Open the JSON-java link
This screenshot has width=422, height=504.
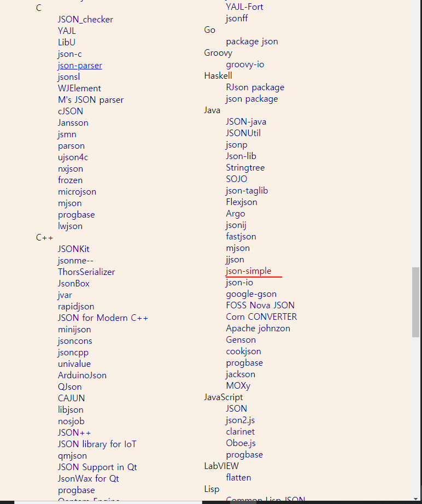coord(246,122)
